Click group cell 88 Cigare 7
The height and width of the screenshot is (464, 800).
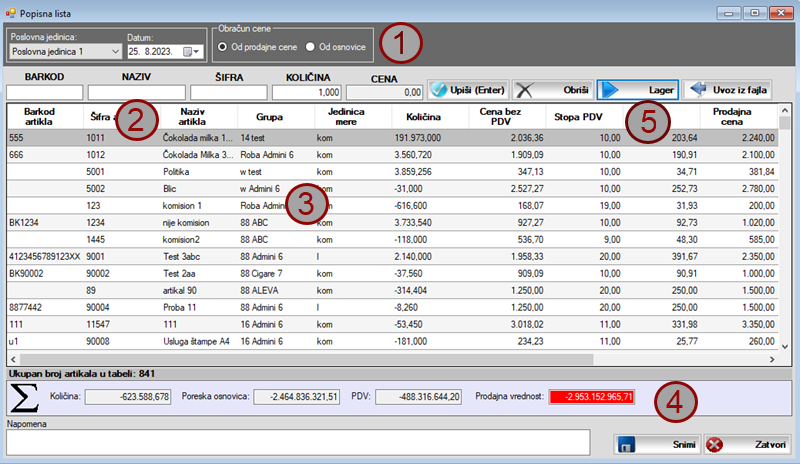click(x=276, y=274)
